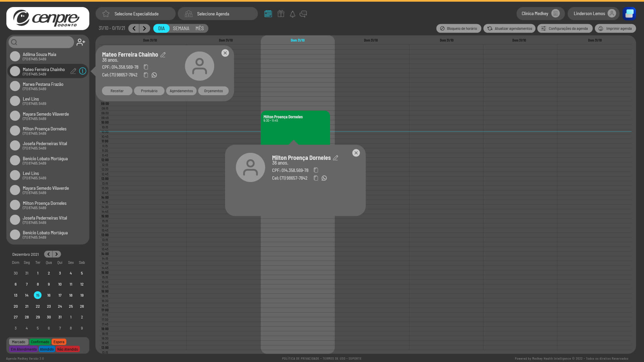This screenshot has width=644, height=362.
Task: Click the add new patient icon
Action: (x=81, y=42)
